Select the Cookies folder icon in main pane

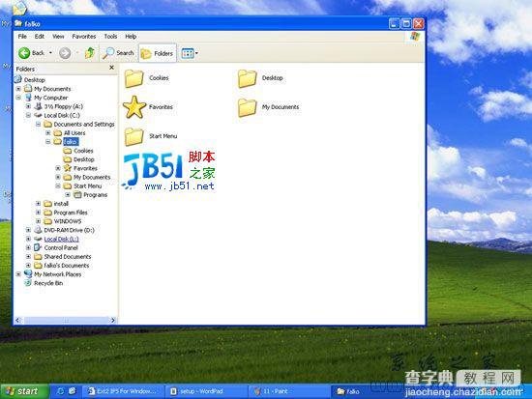point(134,78)
